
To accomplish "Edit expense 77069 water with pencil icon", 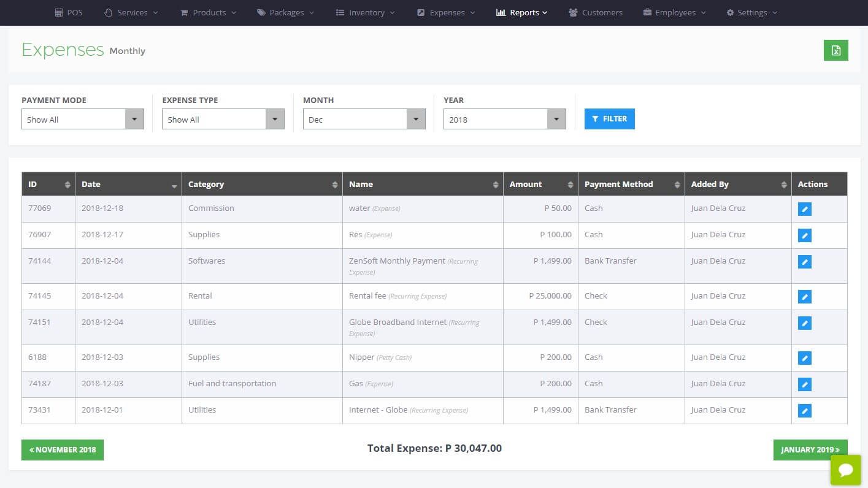I will (805, 209).
